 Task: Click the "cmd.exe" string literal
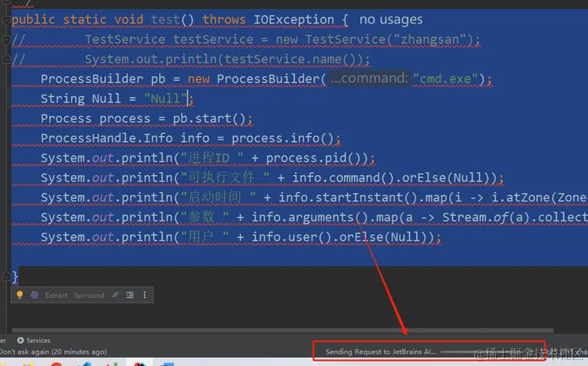coord(445,79)
